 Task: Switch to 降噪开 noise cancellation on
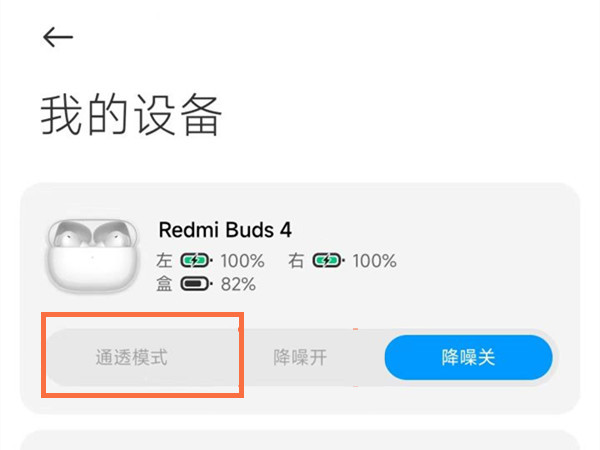point(300,358)
